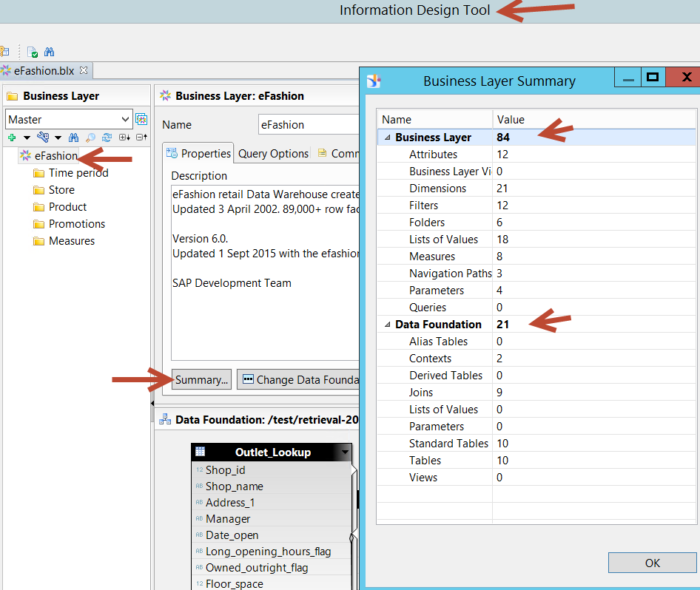Switch to the eFashion.blx tab
700x590 pixels.
tap(44, 70)
